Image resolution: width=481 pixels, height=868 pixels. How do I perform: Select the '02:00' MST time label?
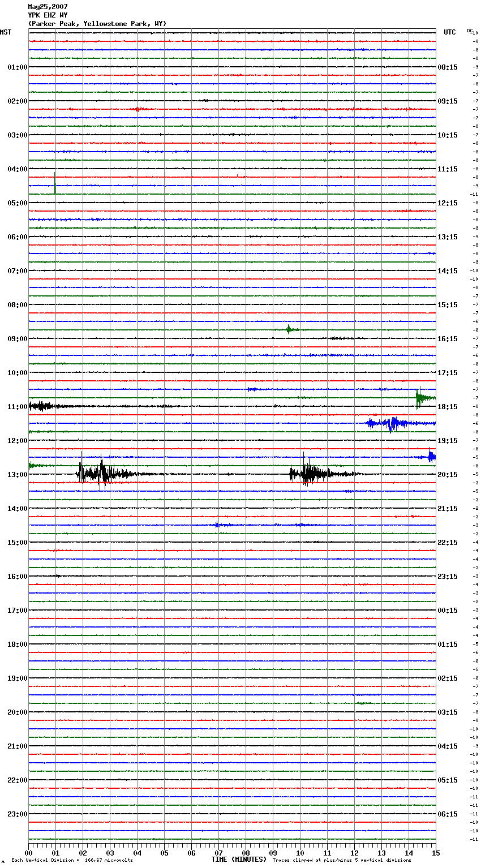coord(18,101)
